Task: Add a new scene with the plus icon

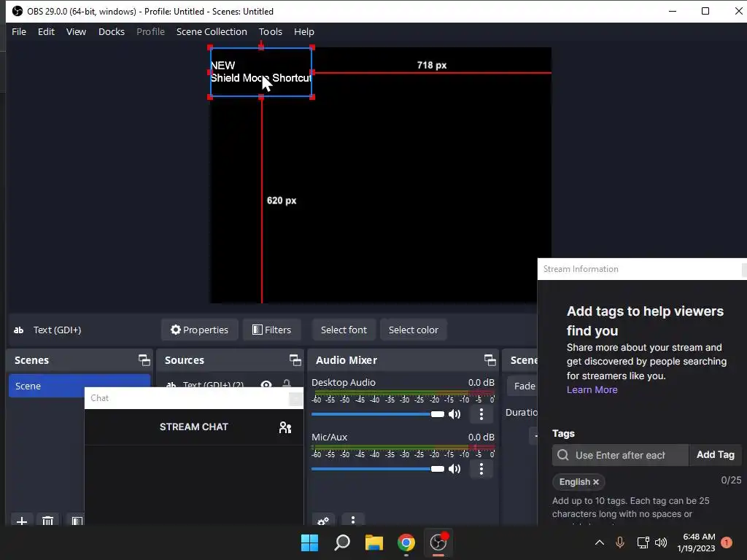Action: pos(21,521)
